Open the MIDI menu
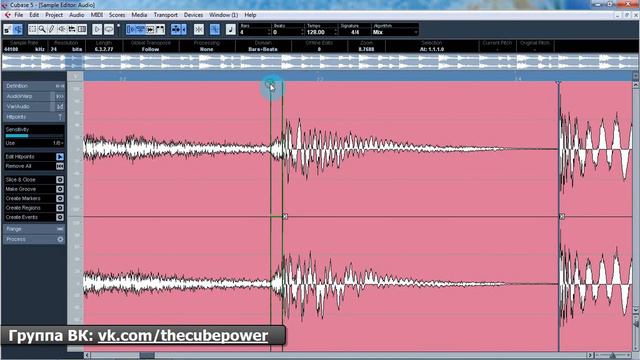This screenshot has width=640, height=360. 97,15
